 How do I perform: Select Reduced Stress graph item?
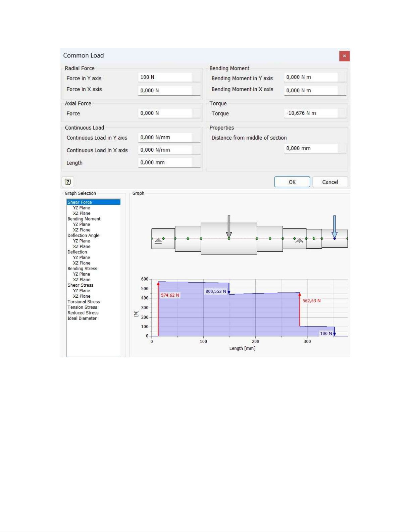coord(83,313)
